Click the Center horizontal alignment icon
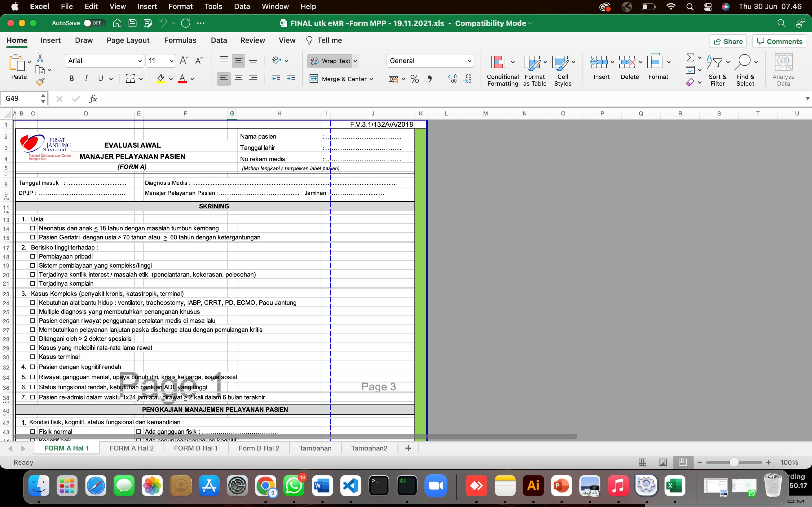Image resolution: width=812 pixels, height=507 pixels. [238, 79]
